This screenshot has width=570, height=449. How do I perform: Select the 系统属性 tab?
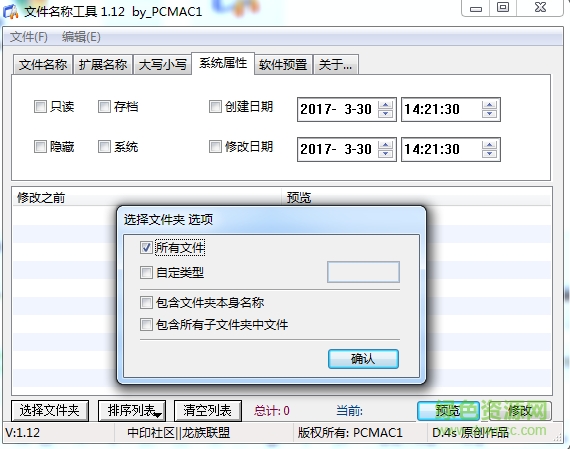pyautogui.click(x=223, y=63)
